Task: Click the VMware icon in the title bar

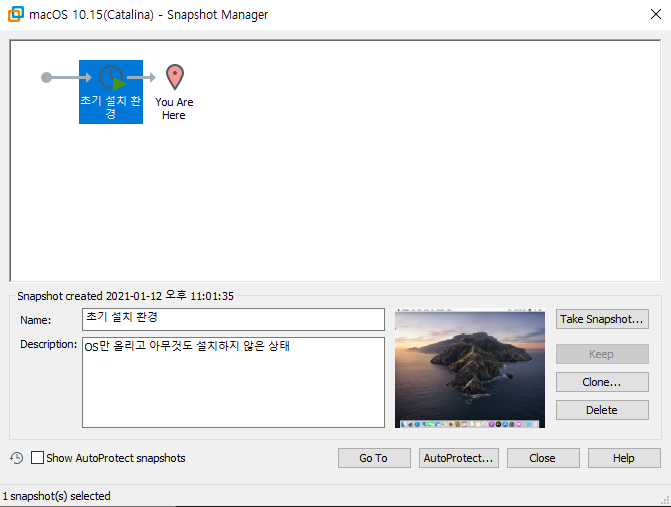Action: coord(15,14)
